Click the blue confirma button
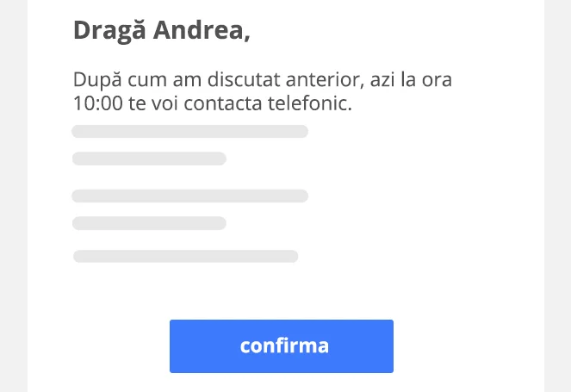Viewport: 571px width, 392px height. (x=282, y=346)
